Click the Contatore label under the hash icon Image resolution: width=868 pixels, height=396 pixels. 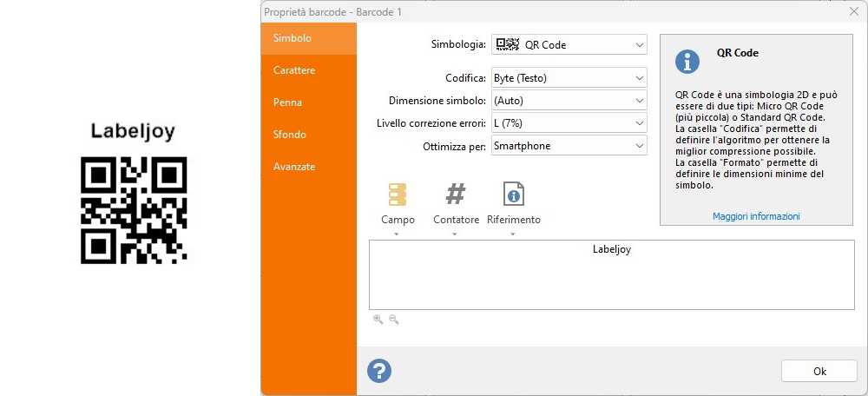(456, 220)
